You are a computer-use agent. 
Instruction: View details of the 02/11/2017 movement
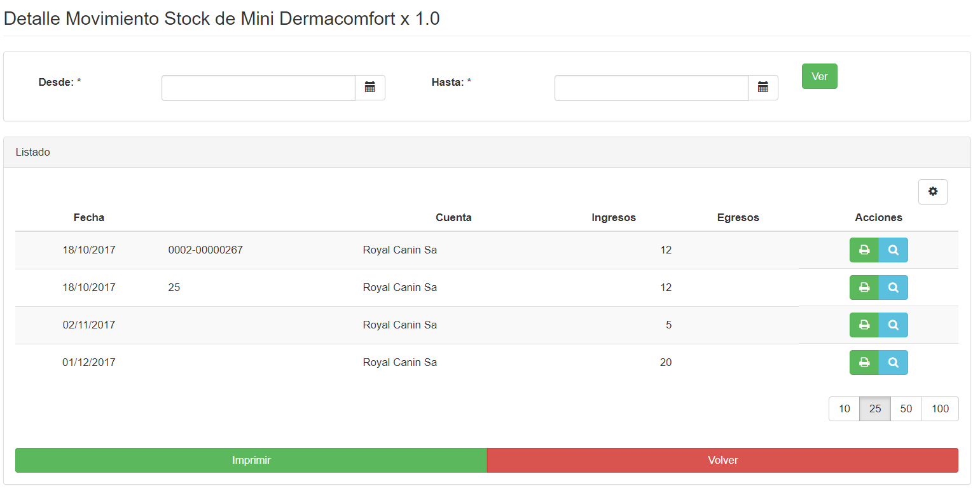pyautogui.click(x=894, y=325)
